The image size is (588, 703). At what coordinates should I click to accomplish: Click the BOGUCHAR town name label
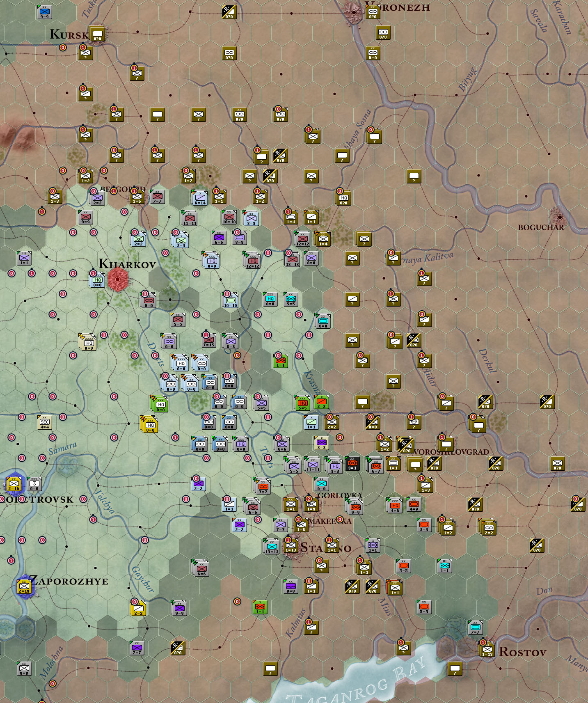point(541,227)
